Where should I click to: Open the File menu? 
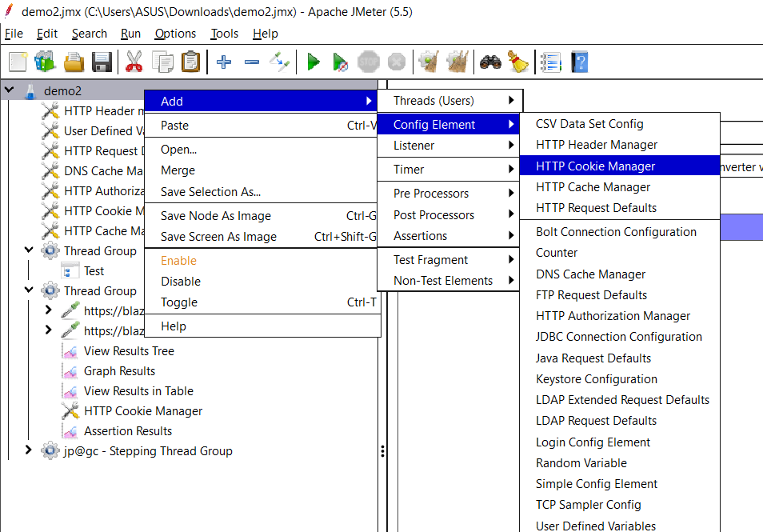[14, 34]
